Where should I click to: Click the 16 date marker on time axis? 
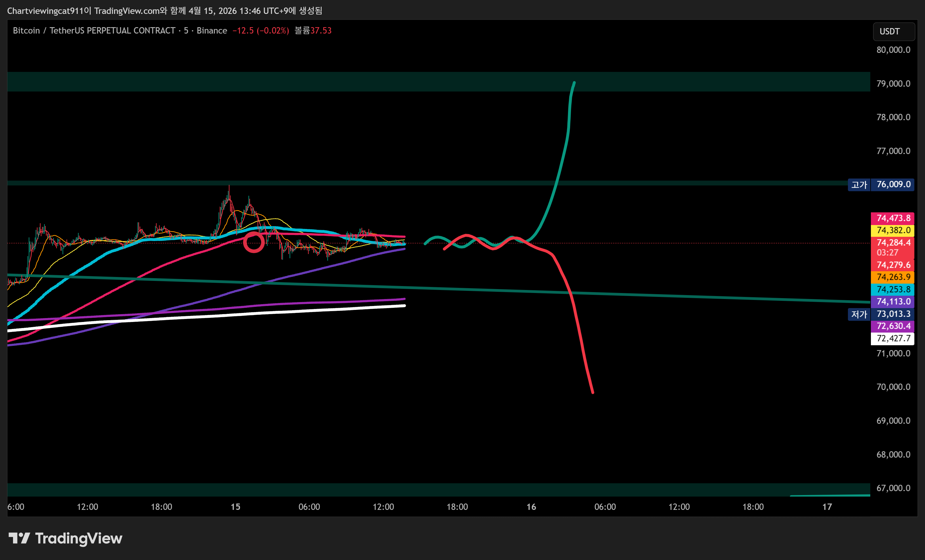531,507
